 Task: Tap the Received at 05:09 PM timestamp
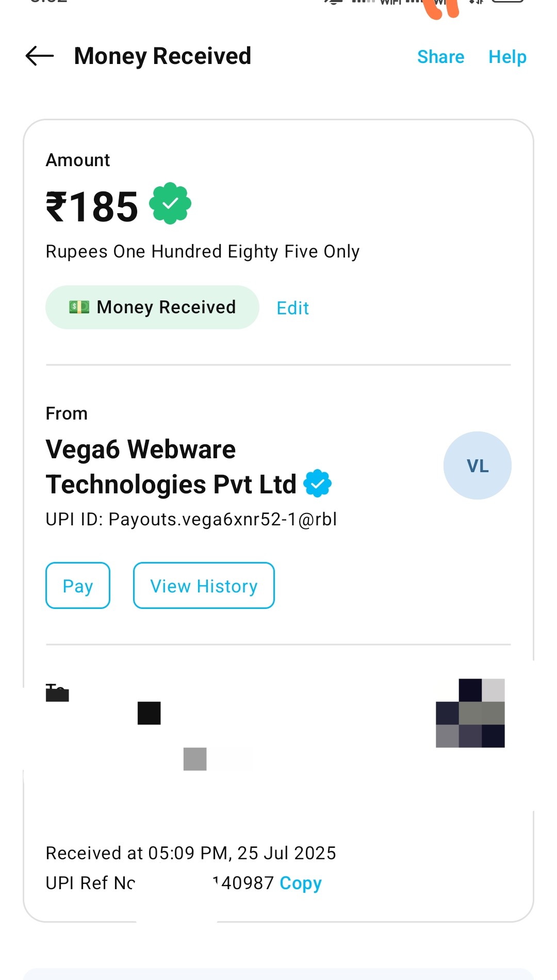click(x=191, y=853)
